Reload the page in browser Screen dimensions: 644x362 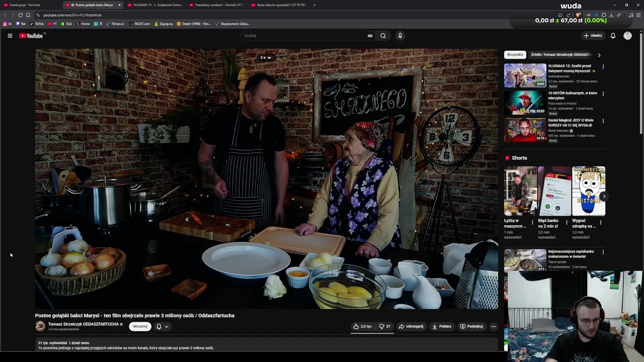pos(20,15)
